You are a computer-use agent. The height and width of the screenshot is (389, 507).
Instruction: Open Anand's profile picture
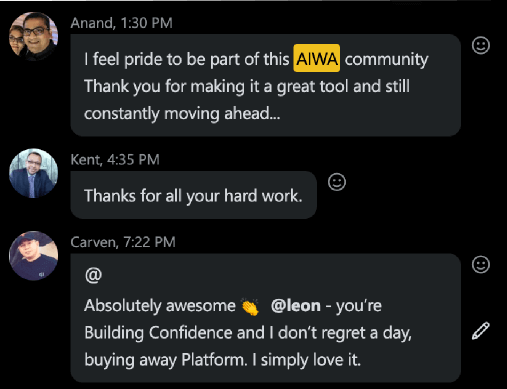33,37
